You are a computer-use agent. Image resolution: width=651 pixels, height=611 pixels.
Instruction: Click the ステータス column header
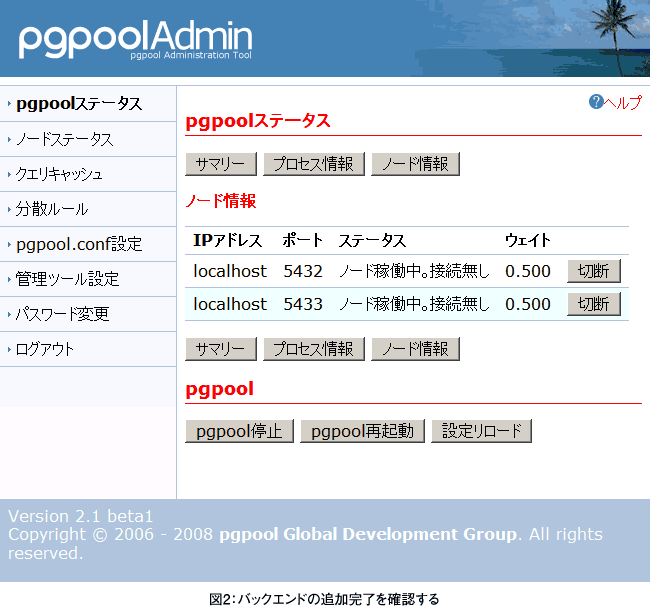(x=372, y=240)
